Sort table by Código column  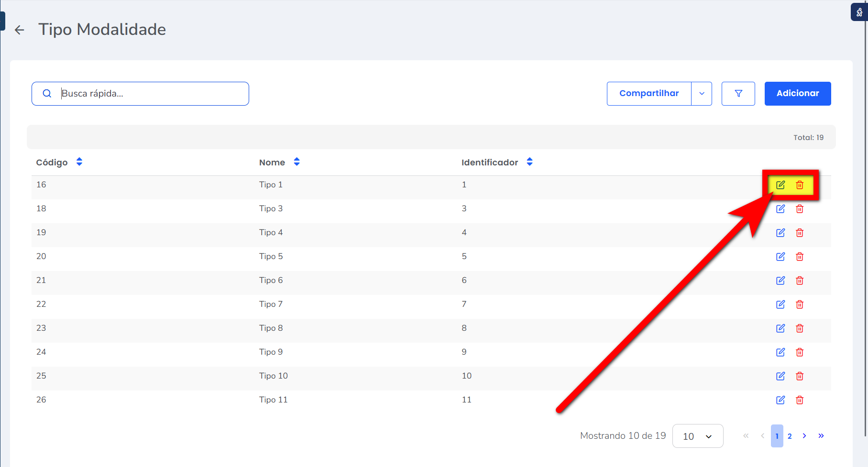pos(79,162)
